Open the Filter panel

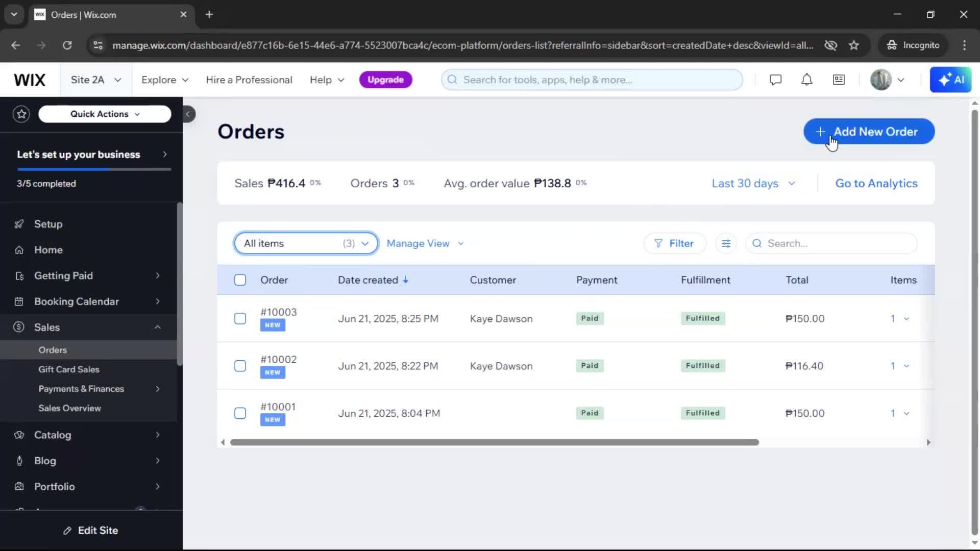(674, 244)
